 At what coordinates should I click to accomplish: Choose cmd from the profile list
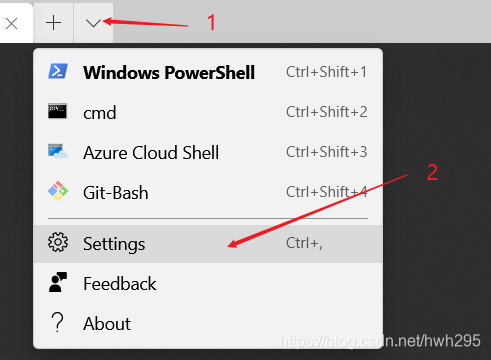208,112
